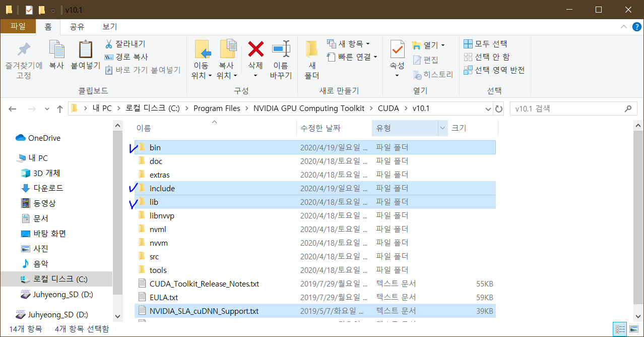Select the 'bin' folder

(315, 147)
